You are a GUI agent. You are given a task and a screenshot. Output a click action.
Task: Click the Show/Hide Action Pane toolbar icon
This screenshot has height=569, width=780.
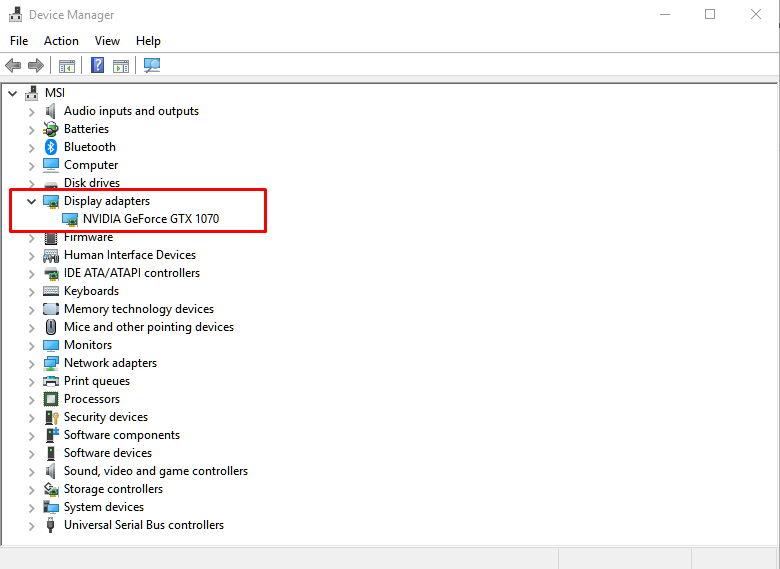tap(121, 65)
